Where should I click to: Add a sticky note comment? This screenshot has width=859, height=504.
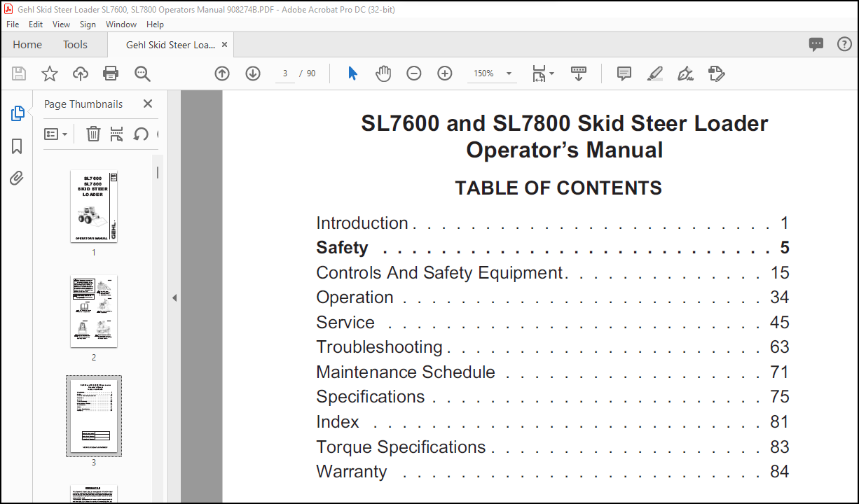pyautogui.click(x=624, y=73)
